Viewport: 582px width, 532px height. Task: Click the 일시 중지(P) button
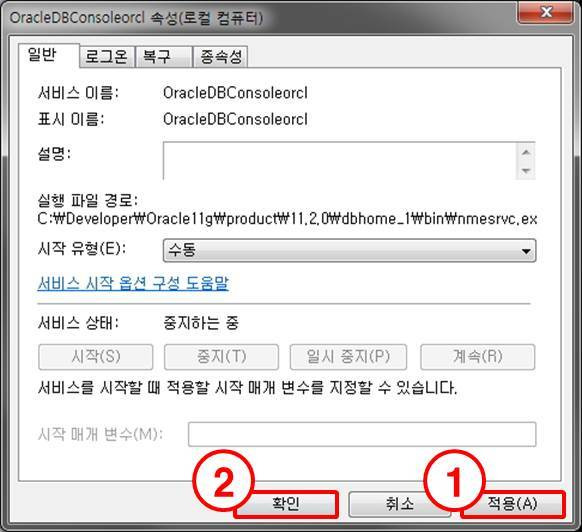coord(348,357)
